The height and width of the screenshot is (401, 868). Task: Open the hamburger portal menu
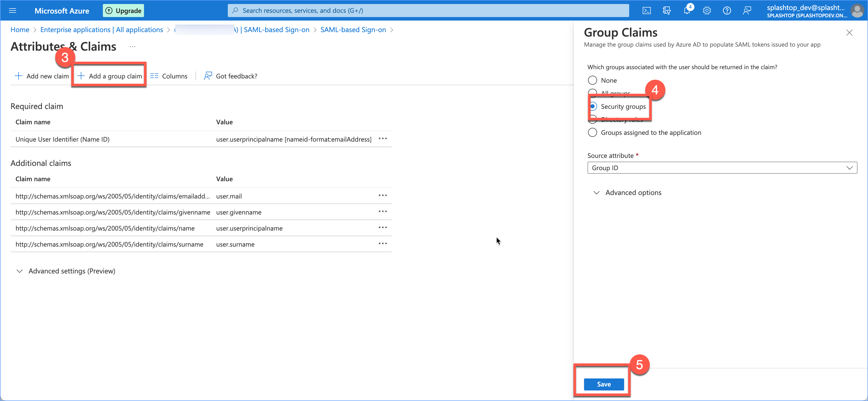tap(13, 11)
